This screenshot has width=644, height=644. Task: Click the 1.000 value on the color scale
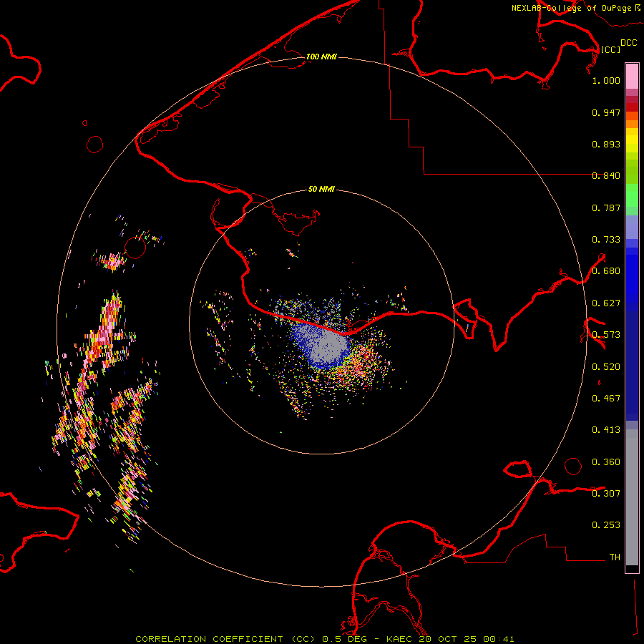pos(606,81)
